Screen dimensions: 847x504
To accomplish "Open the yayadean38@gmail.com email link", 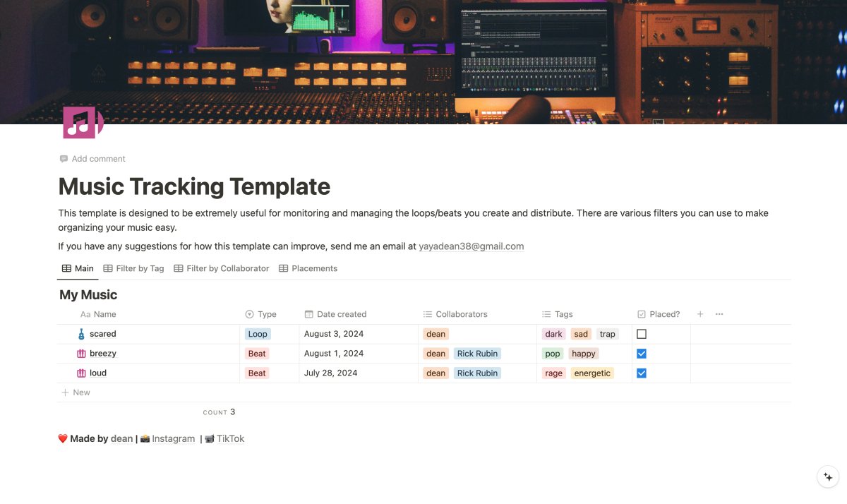I will coord(471,246).
